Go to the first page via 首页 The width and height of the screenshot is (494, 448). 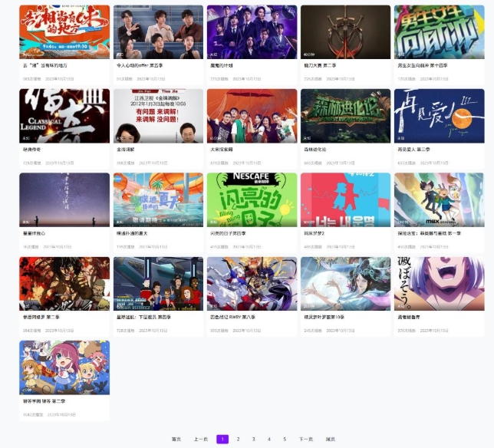coord(176,440)
